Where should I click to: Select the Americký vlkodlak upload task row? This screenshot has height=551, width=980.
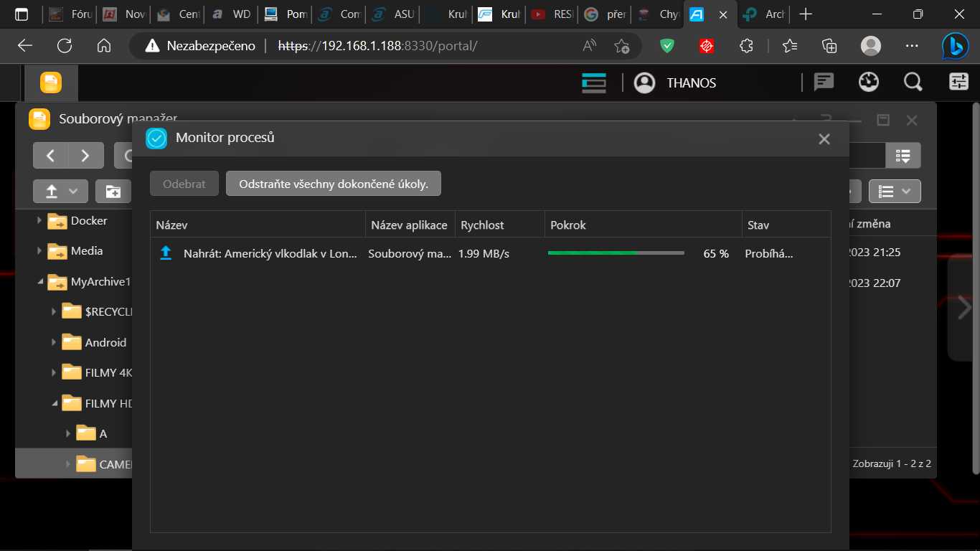pyautogui.click(x=270, y=253)
